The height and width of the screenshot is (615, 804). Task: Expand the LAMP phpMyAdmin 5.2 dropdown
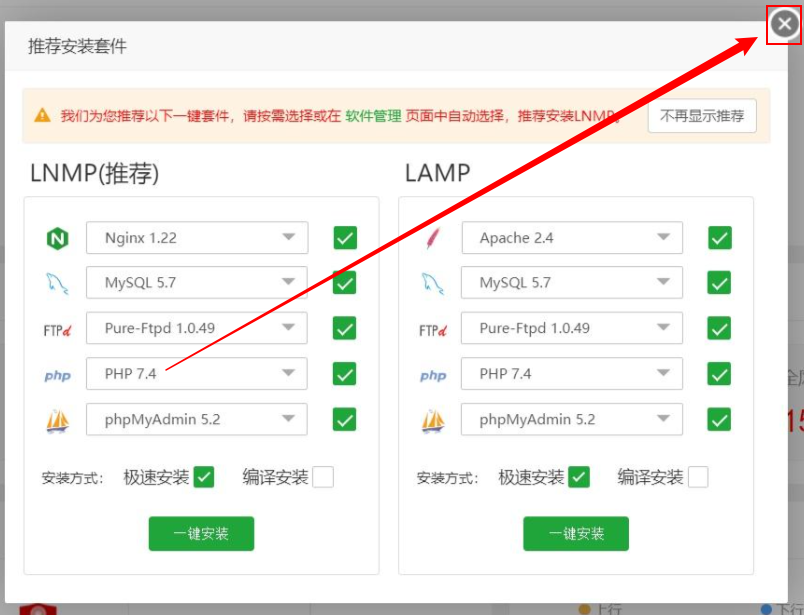pyautogui.click(x=571, y=419)
